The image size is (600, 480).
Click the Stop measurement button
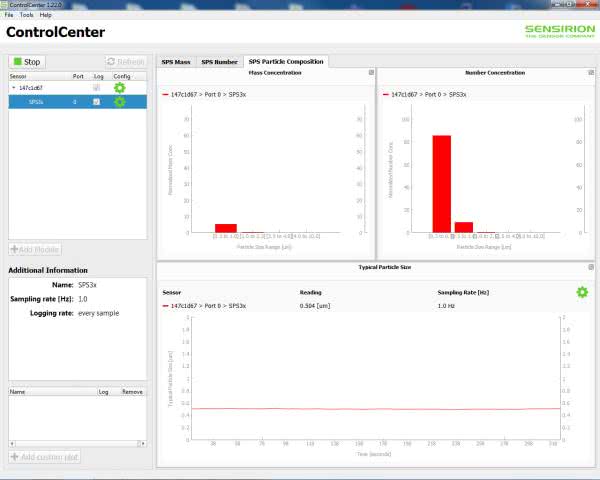[x=27, y=62]
